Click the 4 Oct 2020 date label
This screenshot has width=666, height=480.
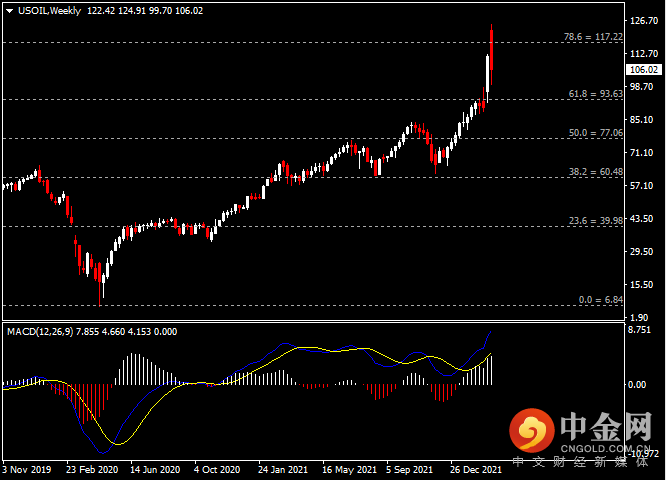[217, 470]
